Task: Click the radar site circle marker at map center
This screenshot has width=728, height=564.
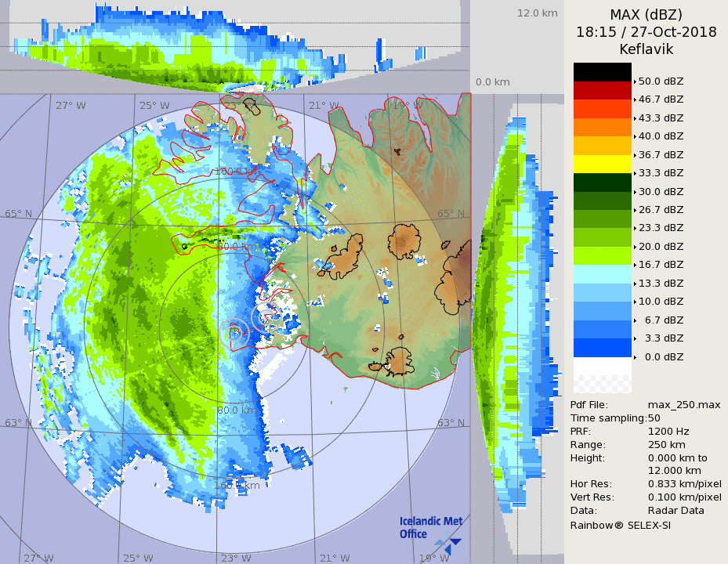Action: pos(235,331)
